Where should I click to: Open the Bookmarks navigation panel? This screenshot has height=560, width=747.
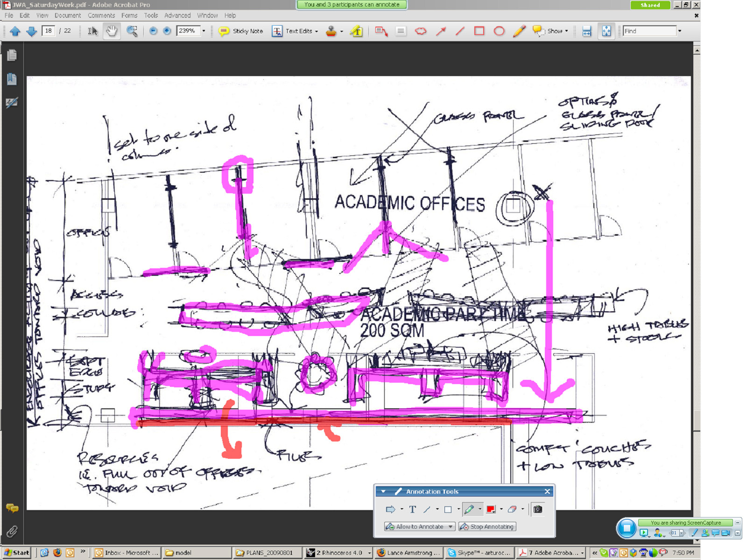[12, 79]
